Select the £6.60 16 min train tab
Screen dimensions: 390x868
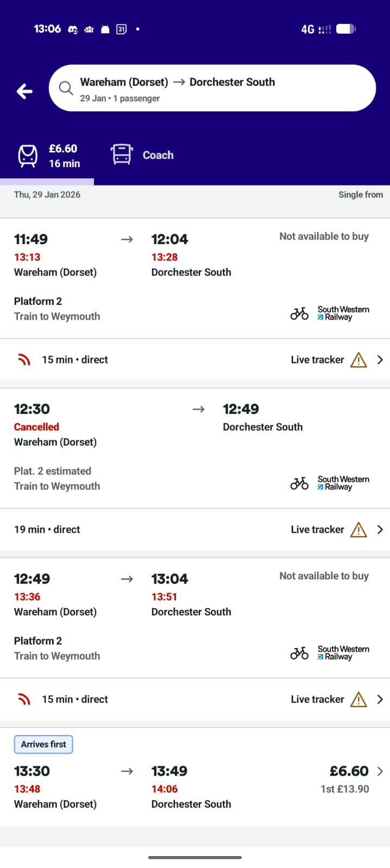point(64,156)
